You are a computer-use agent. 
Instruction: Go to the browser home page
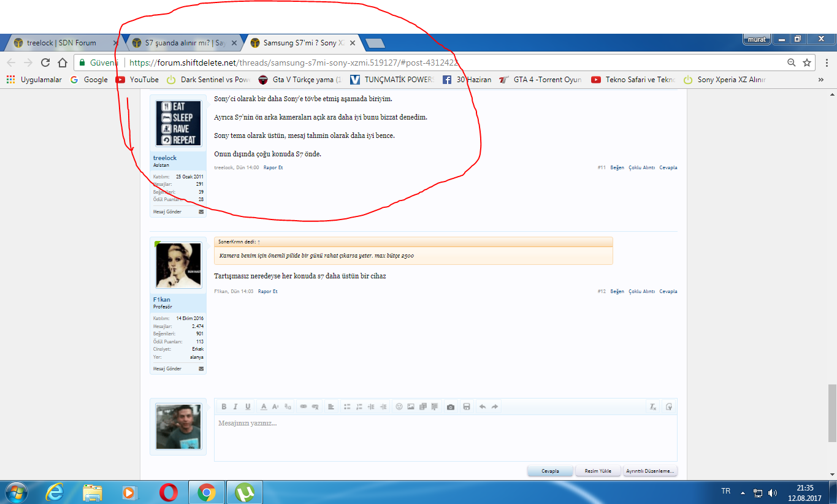(62, 63)
